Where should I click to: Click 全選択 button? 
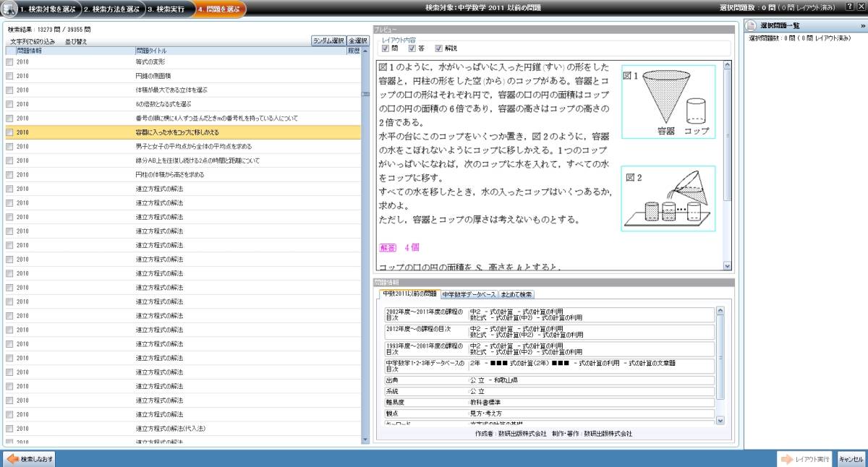[357, 41]
